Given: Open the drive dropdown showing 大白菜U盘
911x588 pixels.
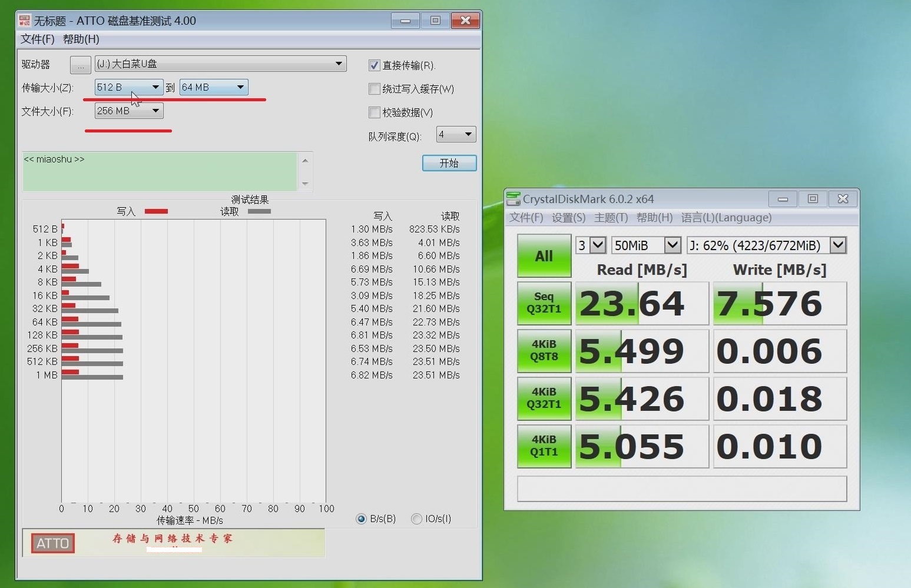Looking at the screenshot, I should [220, 64].
